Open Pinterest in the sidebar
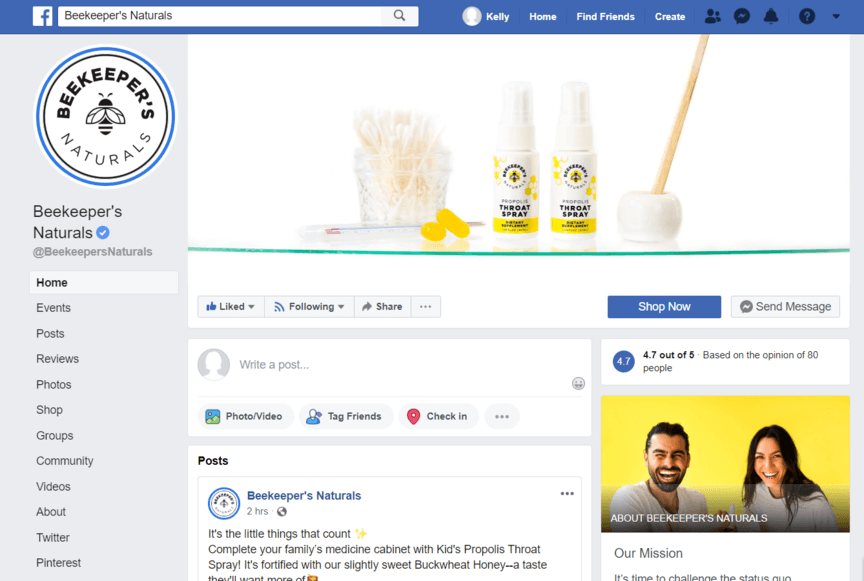Screen dimensions: 864x581 pos(58,563)
